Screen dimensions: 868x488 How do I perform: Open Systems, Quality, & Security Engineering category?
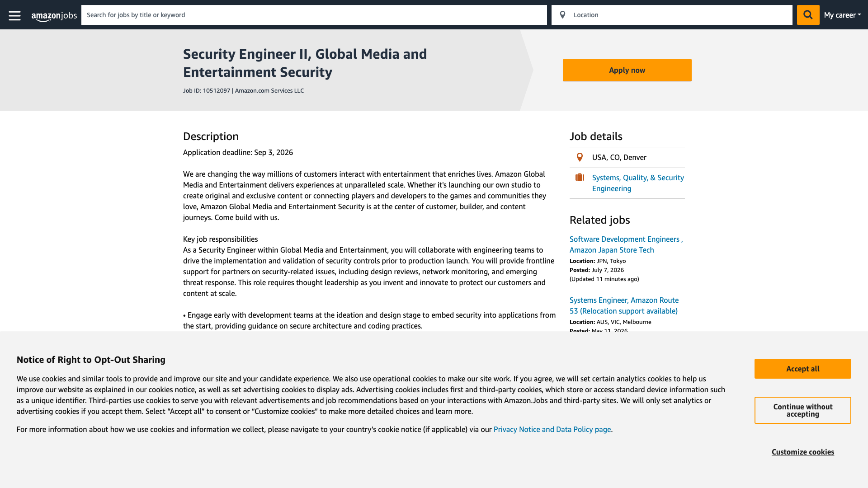638,183
